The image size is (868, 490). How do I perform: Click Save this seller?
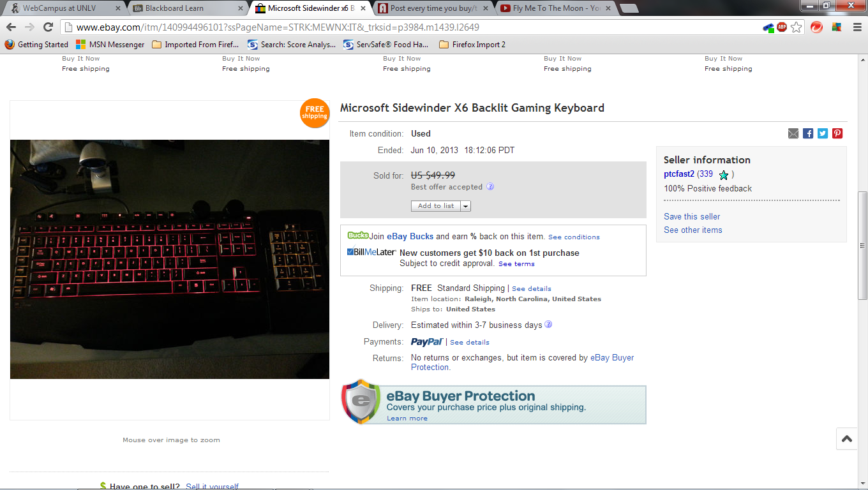tap(692, 216)
